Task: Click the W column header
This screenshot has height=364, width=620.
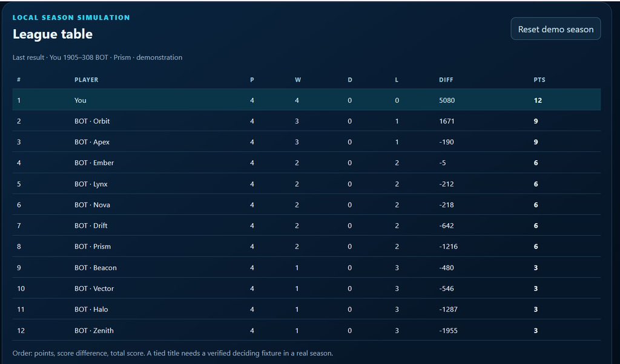Action: 298,80
